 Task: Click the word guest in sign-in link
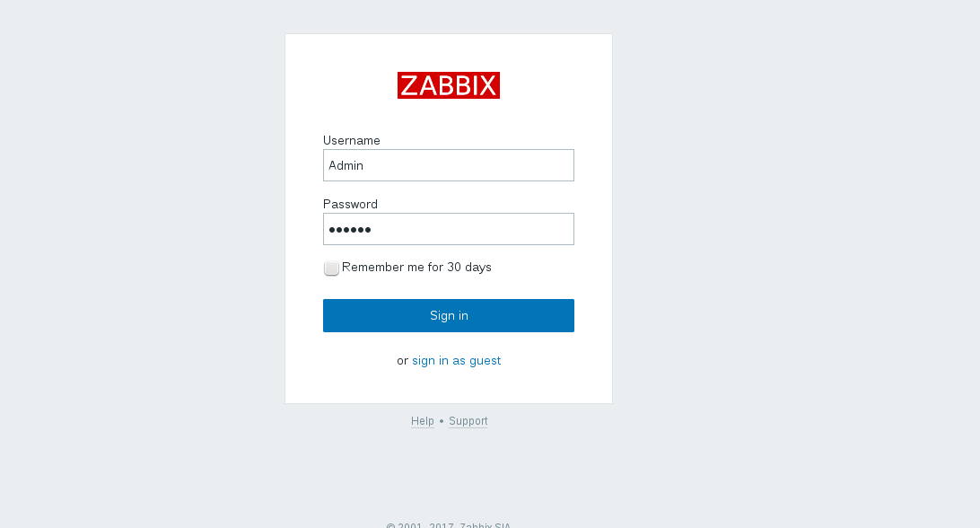(x=487, y=360)
